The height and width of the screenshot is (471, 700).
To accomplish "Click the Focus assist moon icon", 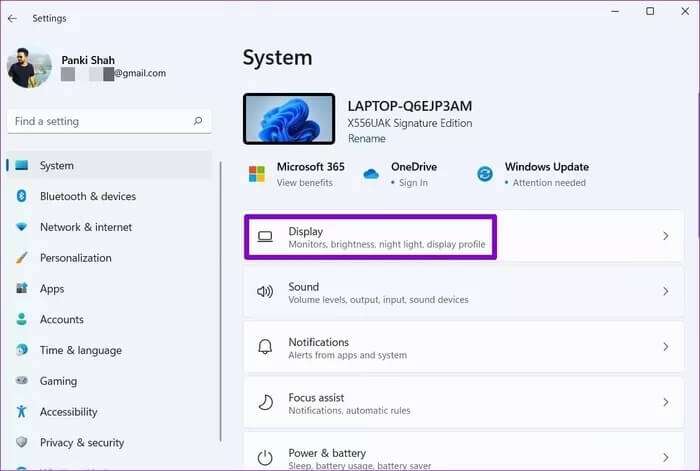I will click(x=266, y=402).
